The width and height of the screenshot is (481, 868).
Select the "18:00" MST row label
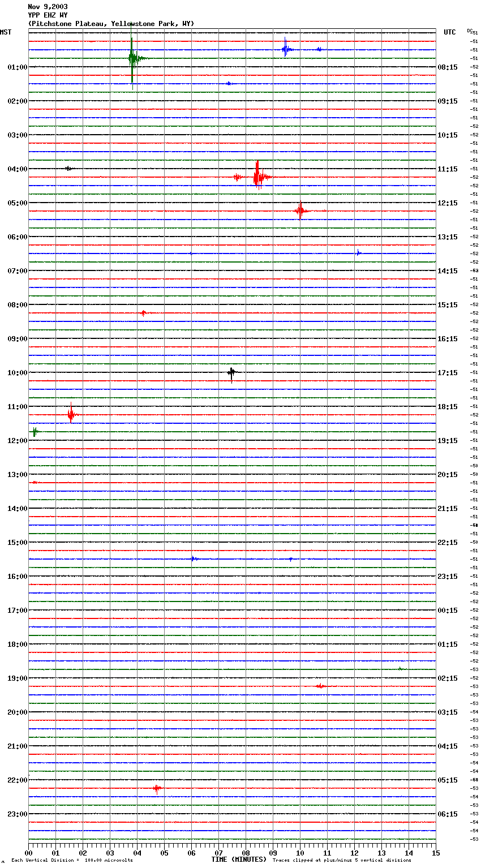point(18,644)
